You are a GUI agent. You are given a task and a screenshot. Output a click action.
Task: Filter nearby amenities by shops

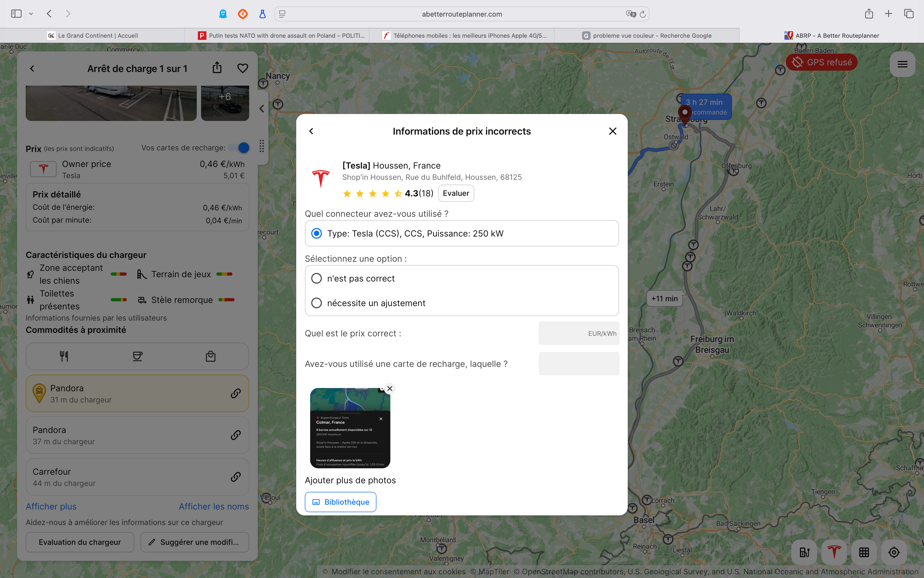pos(211,356)
